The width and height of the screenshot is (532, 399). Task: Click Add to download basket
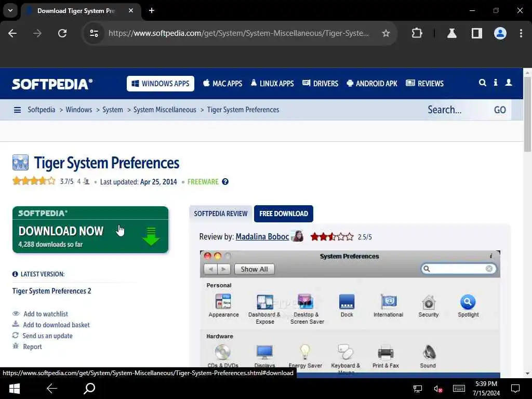(x=56, y=325)
